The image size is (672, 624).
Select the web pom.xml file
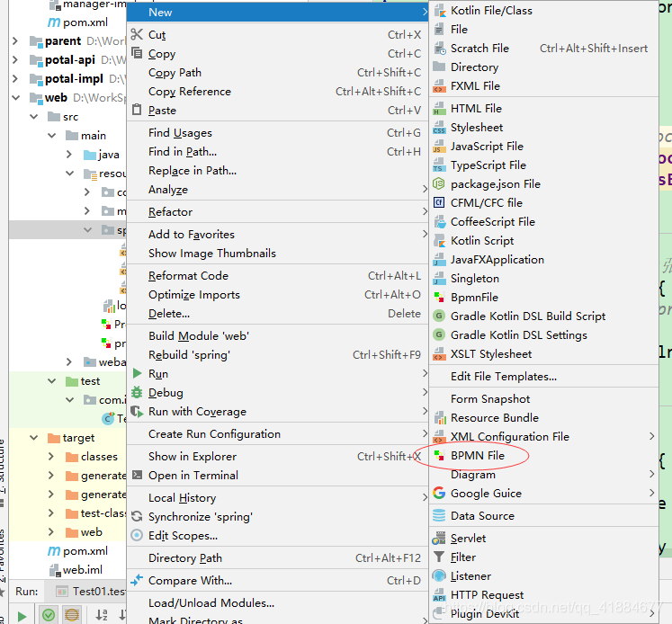click(x=77, y=551)
